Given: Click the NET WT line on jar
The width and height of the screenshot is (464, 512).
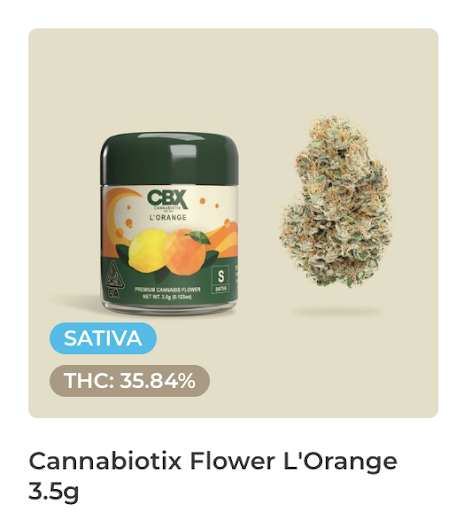Looking at the screenshot, I should click(168, 296).
